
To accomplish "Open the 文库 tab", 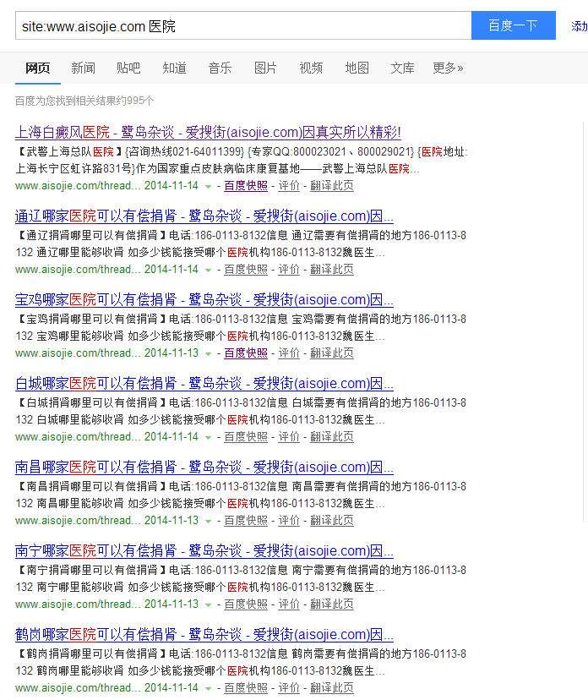I will [402, 68].
